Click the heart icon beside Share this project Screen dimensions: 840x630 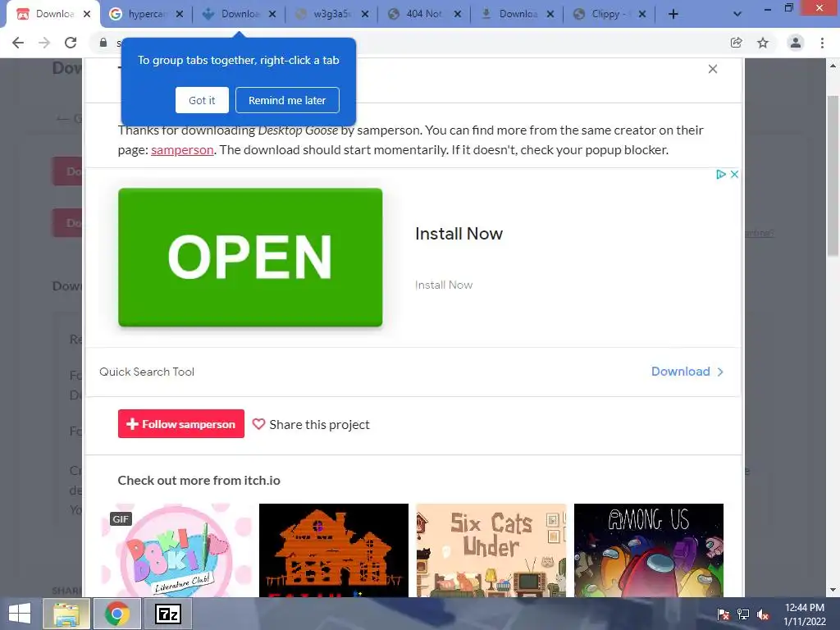258,424
